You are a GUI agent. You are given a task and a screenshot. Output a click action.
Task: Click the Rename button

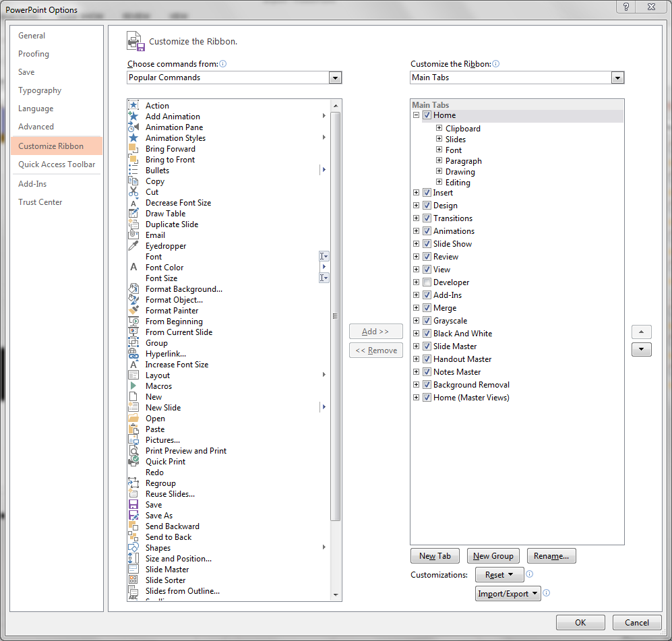551,555
